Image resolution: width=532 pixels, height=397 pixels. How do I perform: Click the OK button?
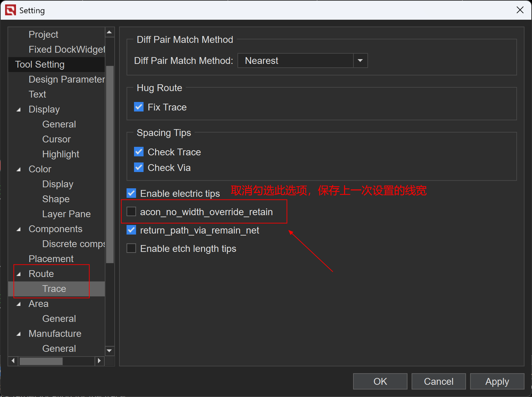tap(380, 381)
